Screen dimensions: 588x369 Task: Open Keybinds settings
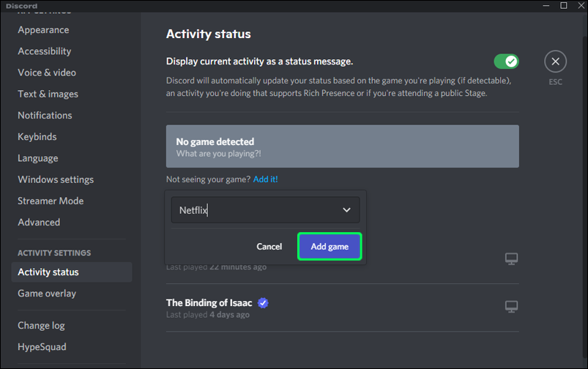[x=37, y=137]
